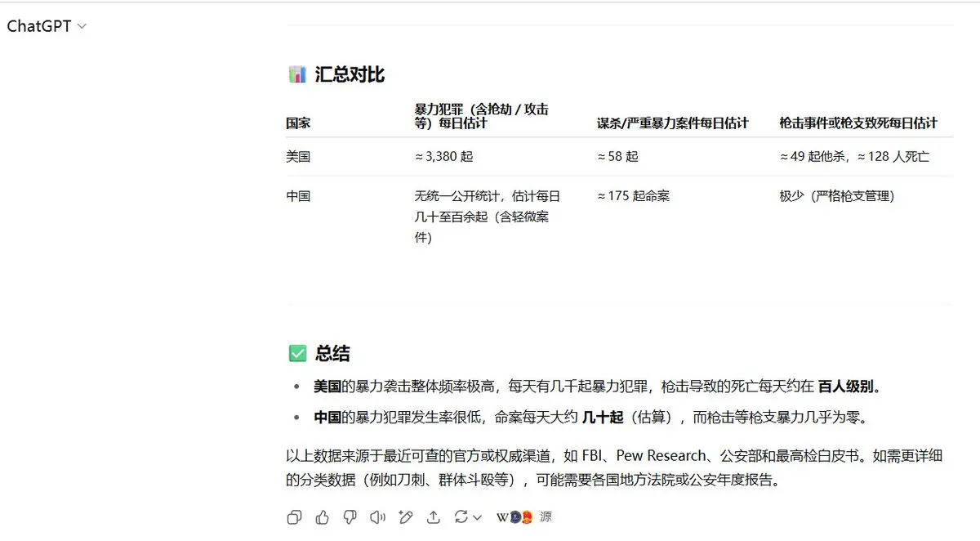
Task: Click the 汇总对比 heading
Action: click(x=350, y=74)
